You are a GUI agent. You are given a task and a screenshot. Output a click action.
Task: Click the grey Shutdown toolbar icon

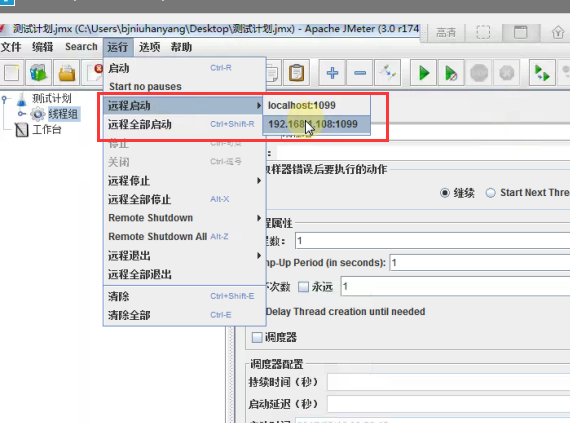506,73
